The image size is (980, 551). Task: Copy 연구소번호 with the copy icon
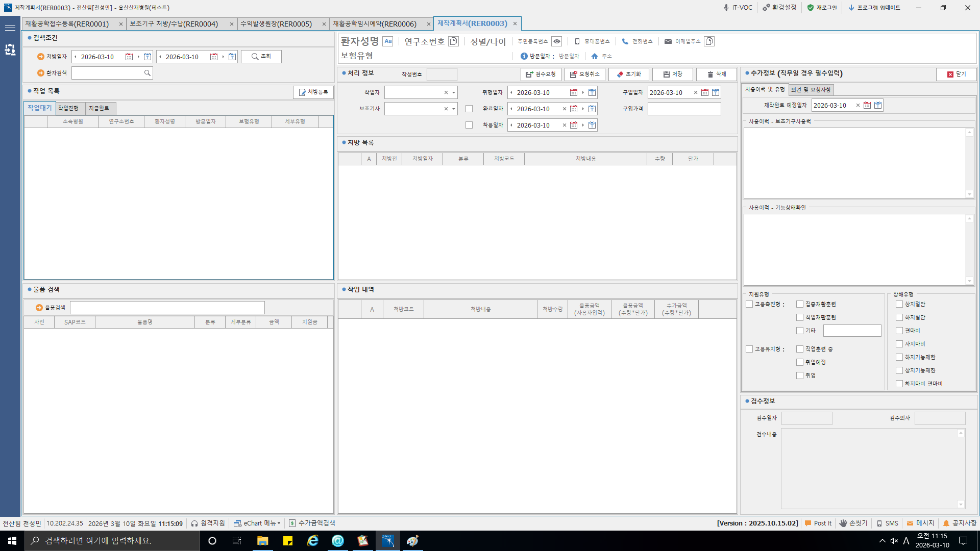click(x=453, y=41)
